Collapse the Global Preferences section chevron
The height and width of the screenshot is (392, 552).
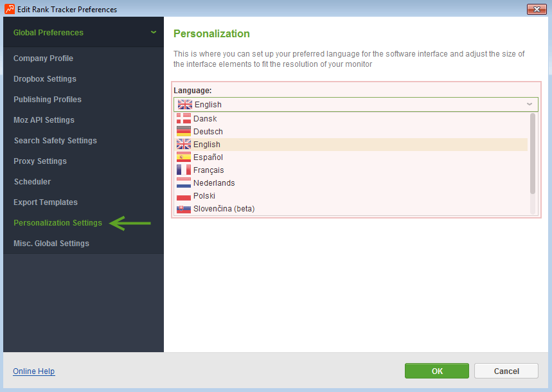pos(154,32)
